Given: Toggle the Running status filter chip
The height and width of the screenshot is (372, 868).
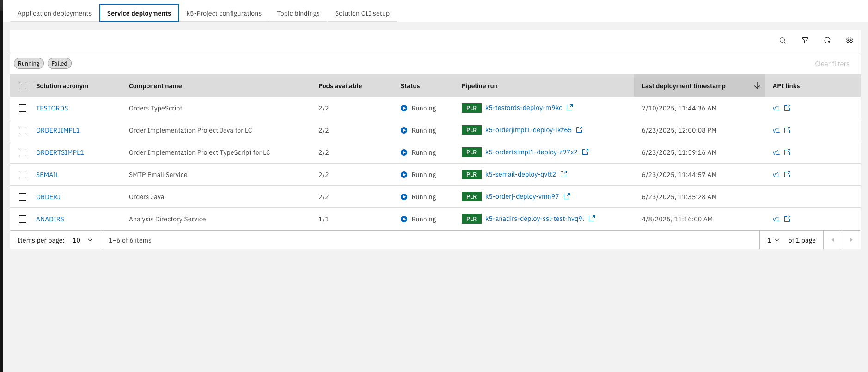Looking at the screenshot, I should click(x=29, y=64).
